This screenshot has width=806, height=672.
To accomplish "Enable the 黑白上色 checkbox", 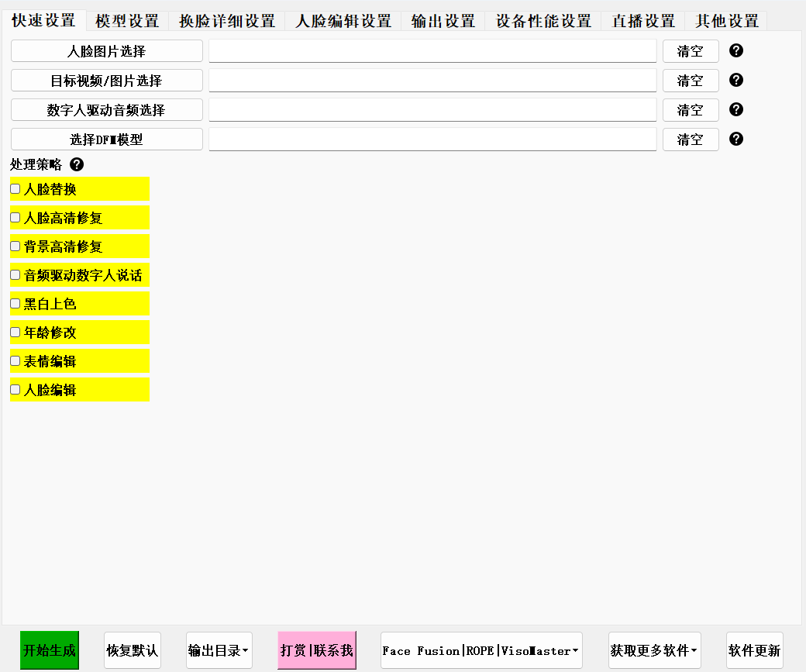I will [x=15, y=304].
